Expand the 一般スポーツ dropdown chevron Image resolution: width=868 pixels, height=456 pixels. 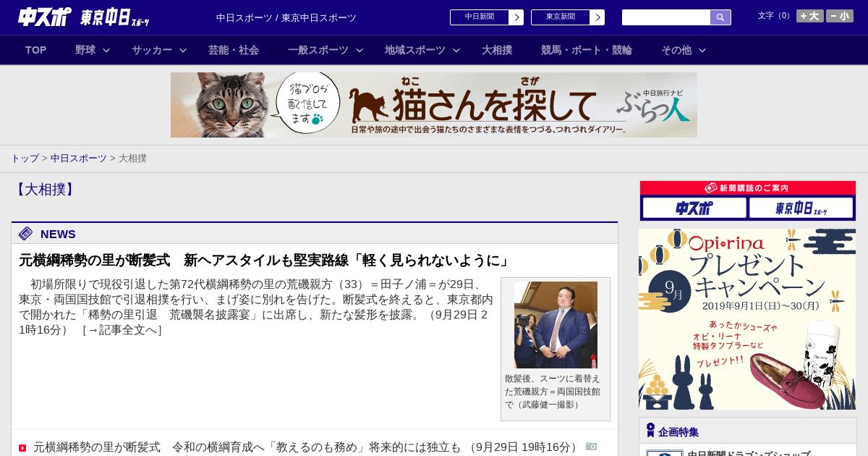(x=359, y=50)
